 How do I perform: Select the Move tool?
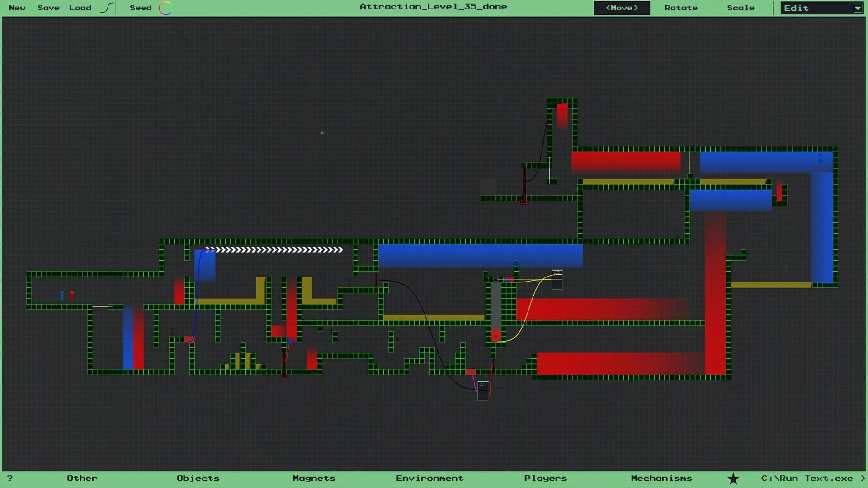tap(622, 8)
